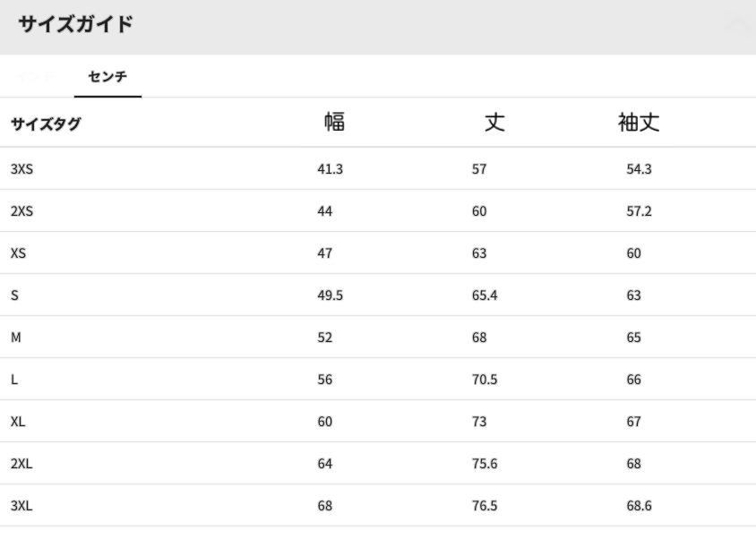Select the 袖丈 column header
This screenshot has height=539, width=756.
click(639, 123)
